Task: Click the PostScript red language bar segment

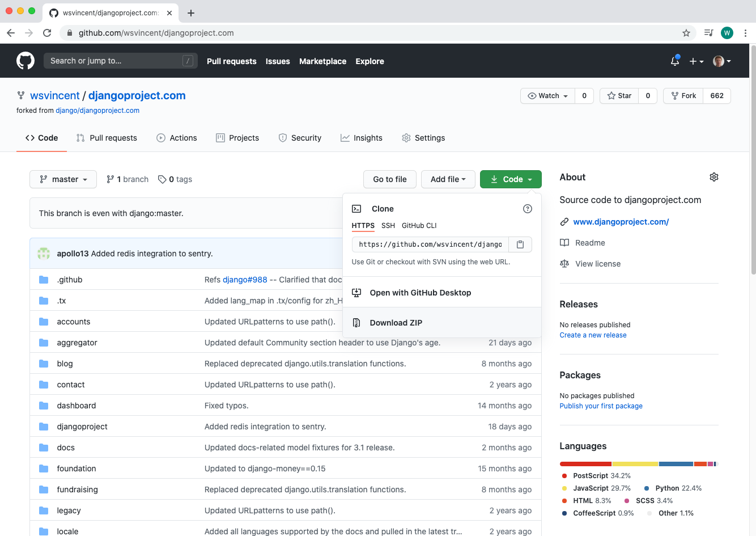Action: pyautogui.click(x=585, y=464)
